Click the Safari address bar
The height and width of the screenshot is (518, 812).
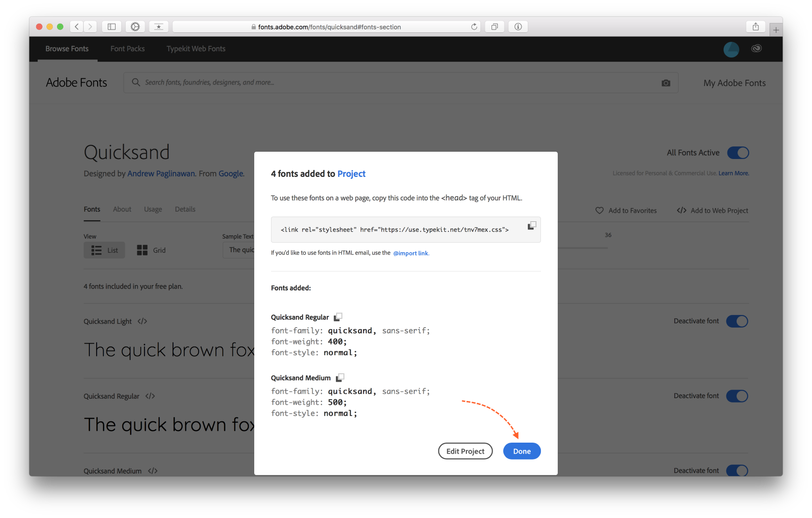pos(327,27)
